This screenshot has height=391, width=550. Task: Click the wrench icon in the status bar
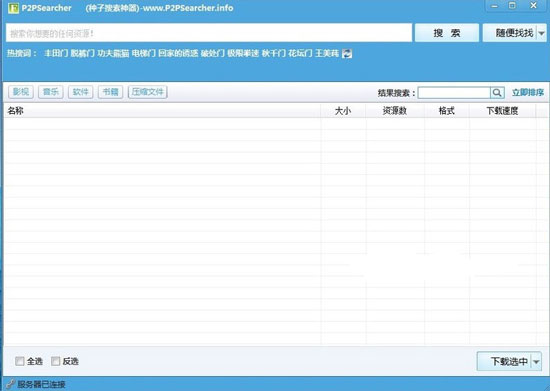[x=11, y=384]
